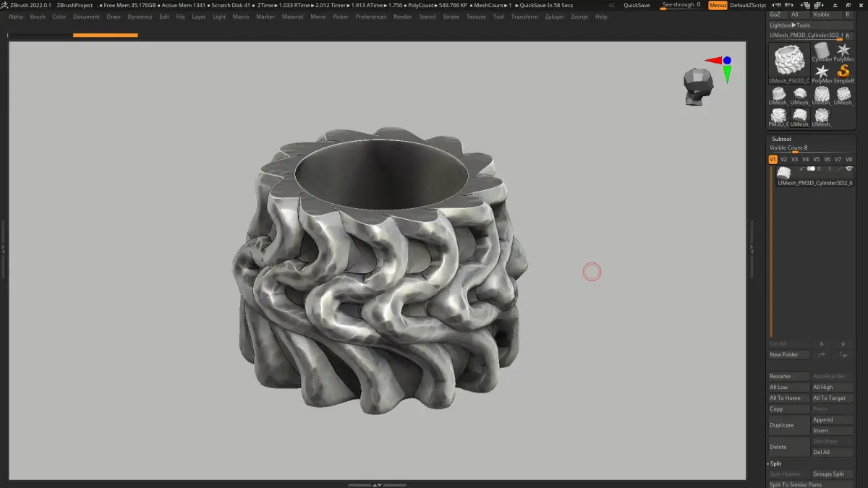868x488 pixels.
Task: Open the Brush menu
Action: coord(37,17)
